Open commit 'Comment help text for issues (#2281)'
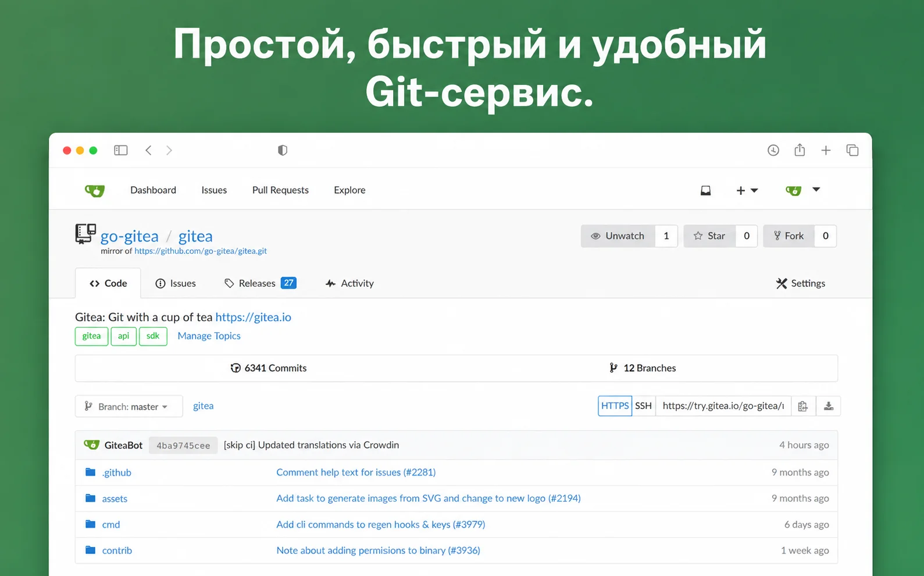This screenshot has width=924, height=576. point(356,472)
